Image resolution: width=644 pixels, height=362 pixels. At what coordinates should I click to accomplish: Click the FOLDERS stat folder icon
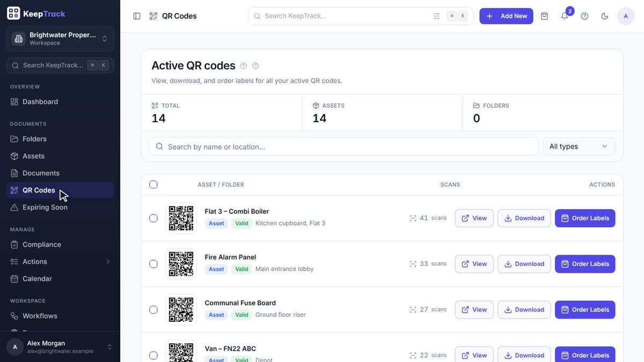(x=476, y=106)
